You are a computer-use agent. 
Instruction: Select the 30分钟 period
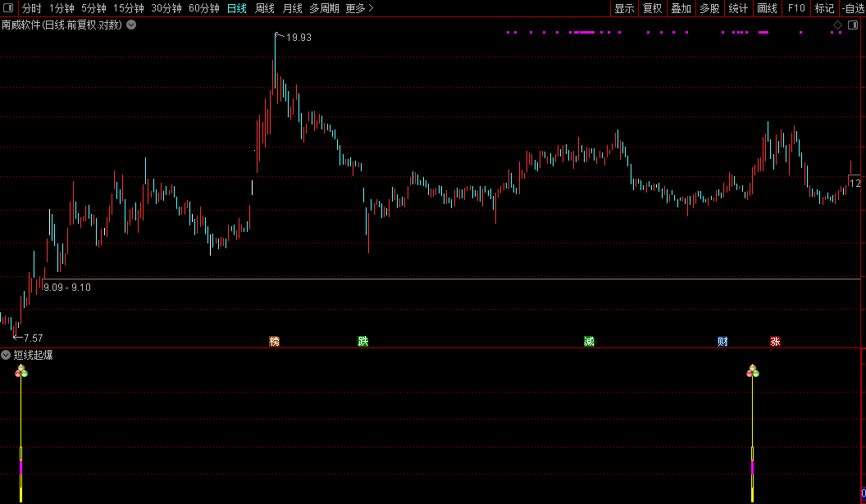pos(166,8)
